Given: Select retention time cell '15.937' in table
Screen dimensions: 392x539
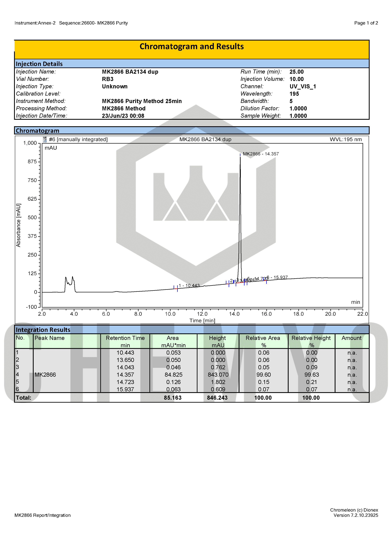Looking at the screenshot, I should tap(125, 390).
